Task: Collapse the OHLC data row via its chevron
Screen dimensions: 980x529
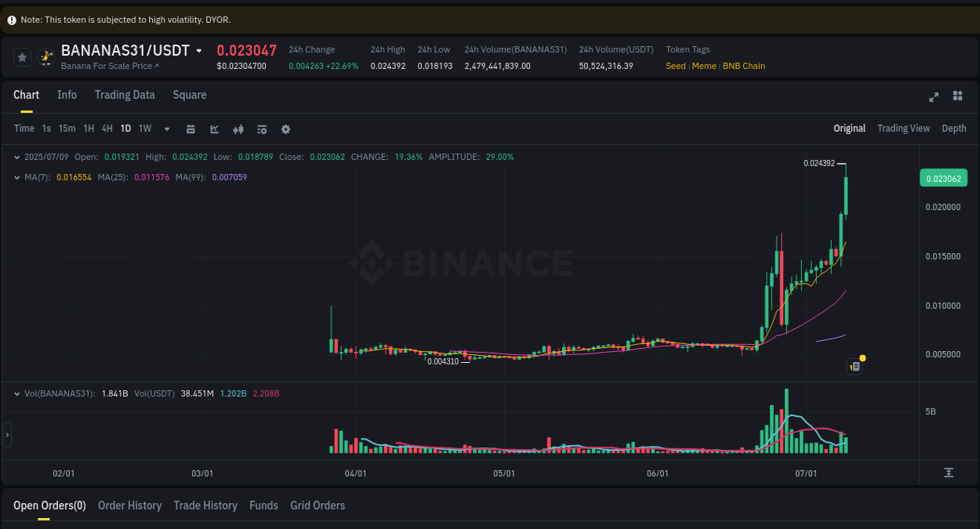Action: click(x=17, y=157)
